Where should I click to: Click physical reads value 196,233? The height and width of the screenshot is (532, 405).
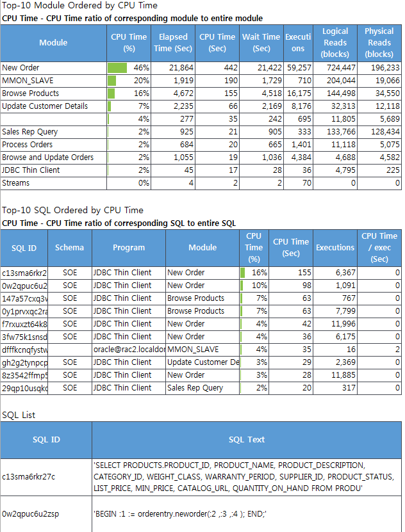tap(385, 68)
